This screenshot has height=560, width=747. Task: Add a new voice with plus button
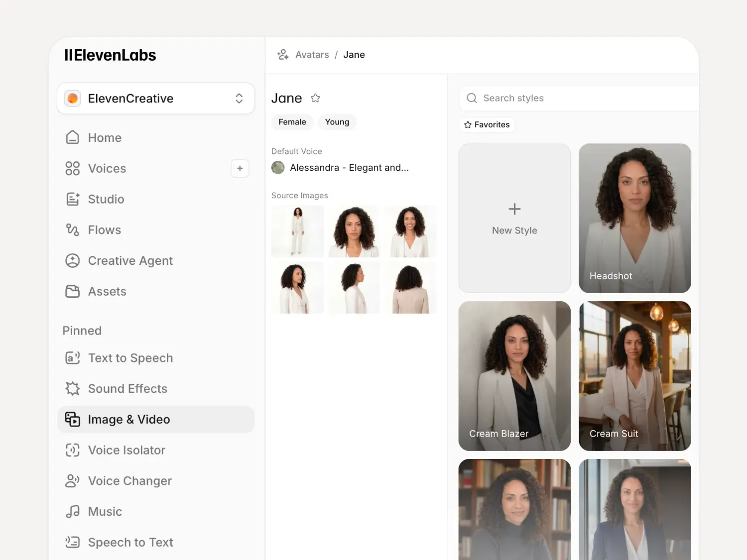point(240,168)
